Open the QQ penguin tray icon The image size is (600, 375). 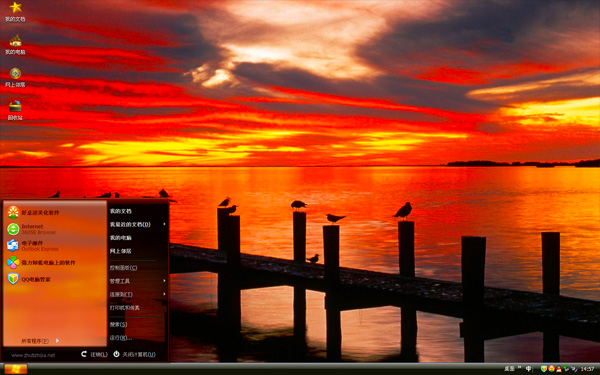point(559,369)
